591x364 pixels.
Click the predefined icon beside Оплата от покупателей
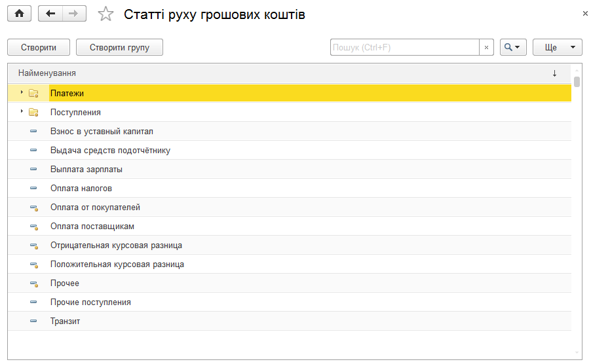[x=34, y=208]
